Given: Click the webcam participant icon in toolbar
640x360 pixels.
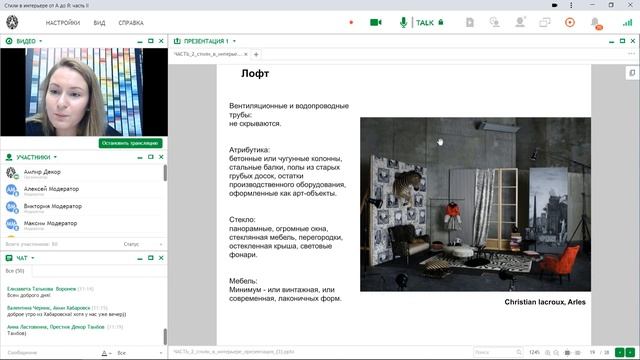Looking at the screenshot, I should pyautogui.click(x=520, y=22).
